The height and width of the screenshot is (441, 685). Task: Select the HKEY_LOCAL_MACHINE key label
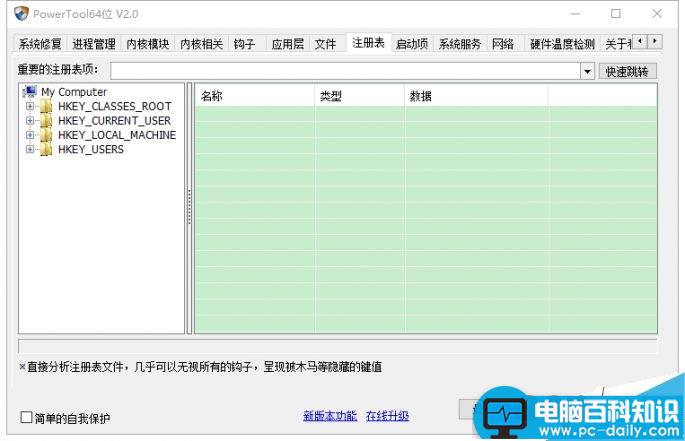point(117,135)
